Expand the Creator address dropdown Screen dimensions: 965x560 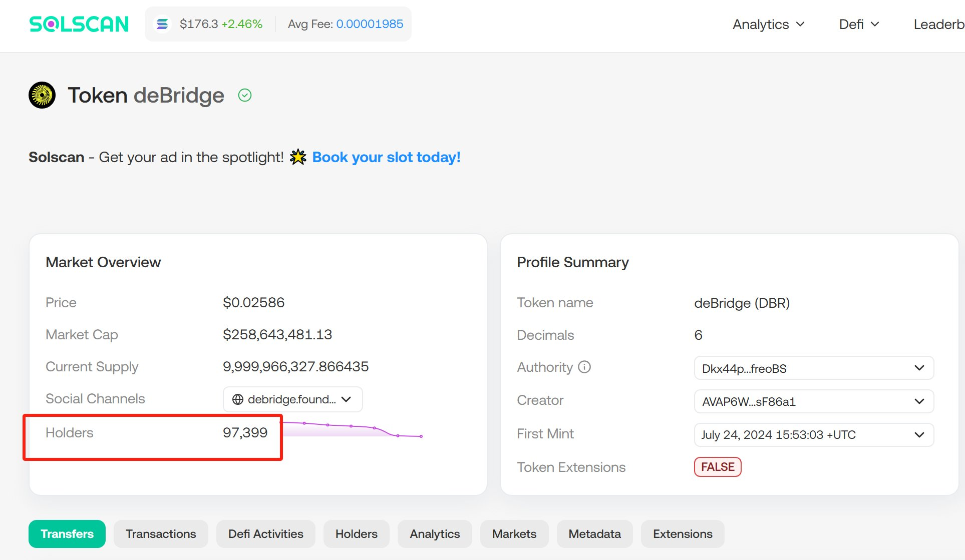(919, 401)
